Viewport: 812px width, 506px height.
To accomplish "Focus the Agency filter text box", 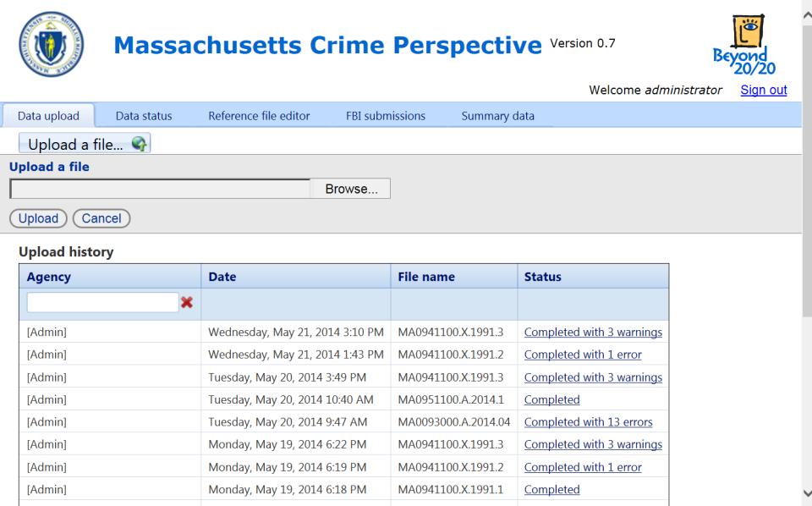I will click(x=102, y=302).
